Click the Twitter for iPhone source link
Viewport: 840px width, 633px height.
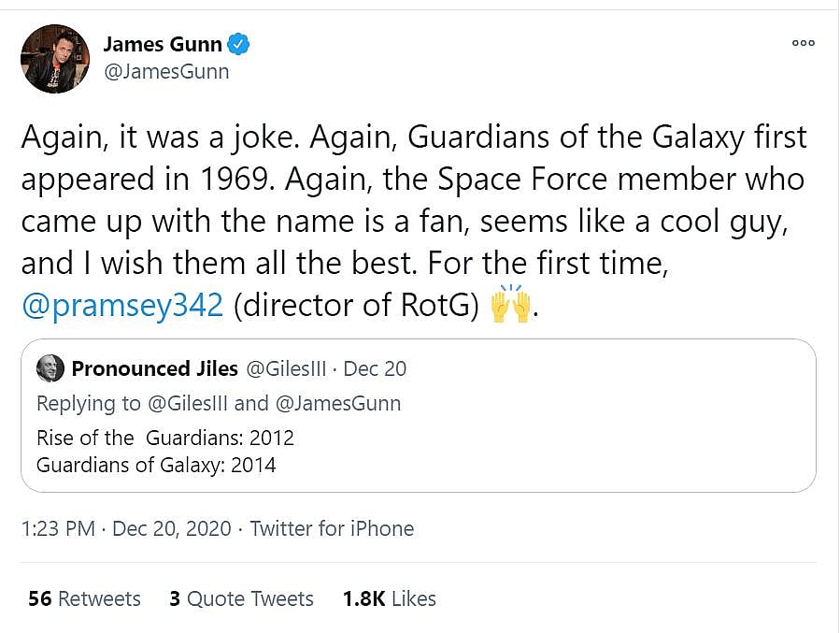tap(332, 528)
